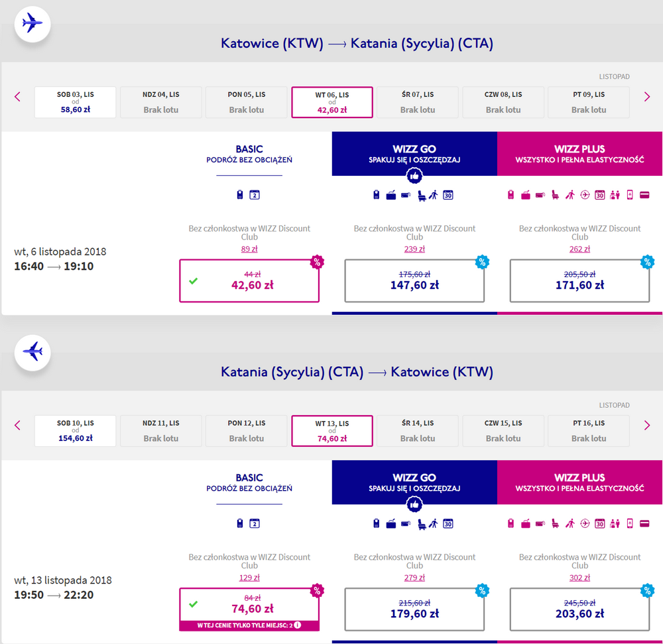
Task: Click return WIZZ PLUS mobile phone icon
Action: pyautogui.click(x=630, y=523)
